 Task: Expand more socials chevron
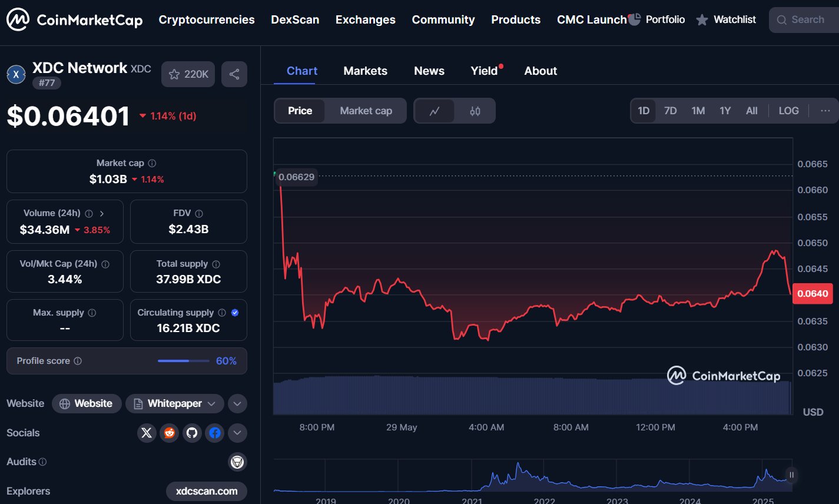237,433
